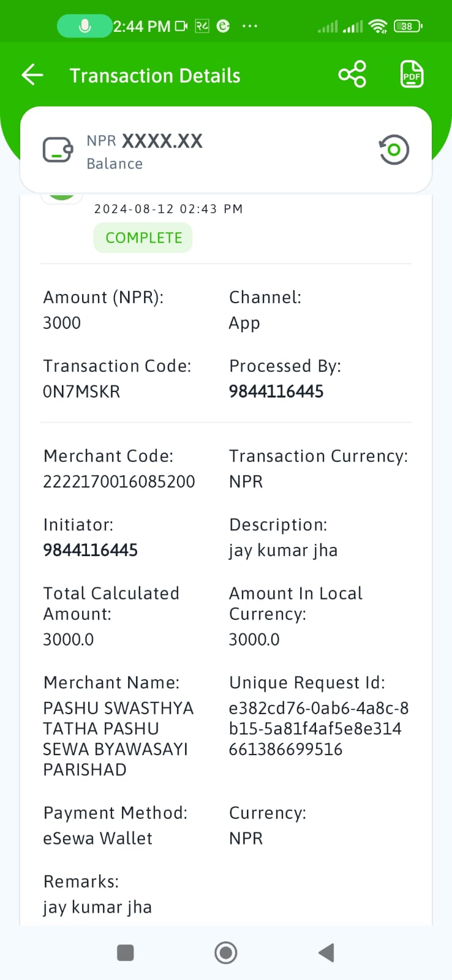The height and width of the screenshot is (980, 452).
Task: Tap the Android home circle button
Action: pos(226,952)
